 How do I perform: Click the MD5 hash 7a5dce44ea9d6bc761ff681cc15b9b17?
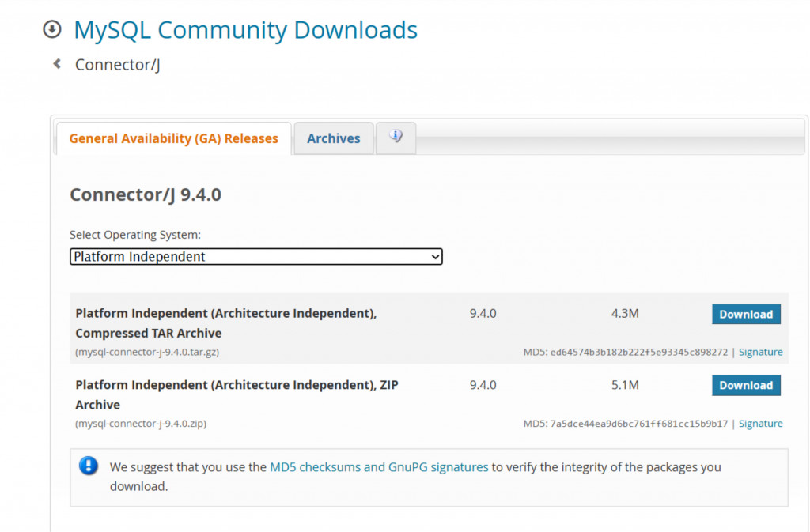pyautogui.click(x=639, y=424)
